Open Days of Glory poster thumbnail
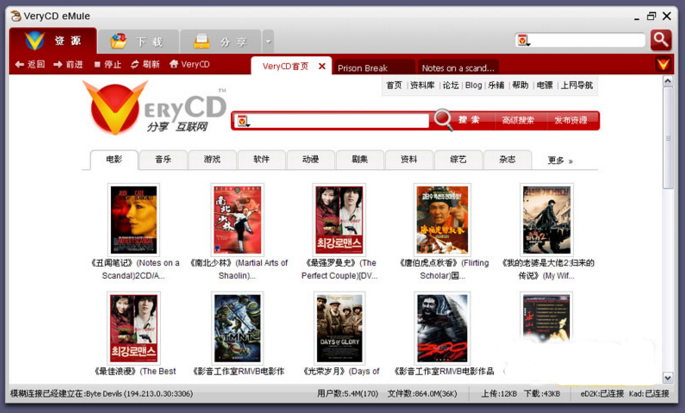Image resolution: width=685 pixels, height=413 pixels. pos(339,328)
